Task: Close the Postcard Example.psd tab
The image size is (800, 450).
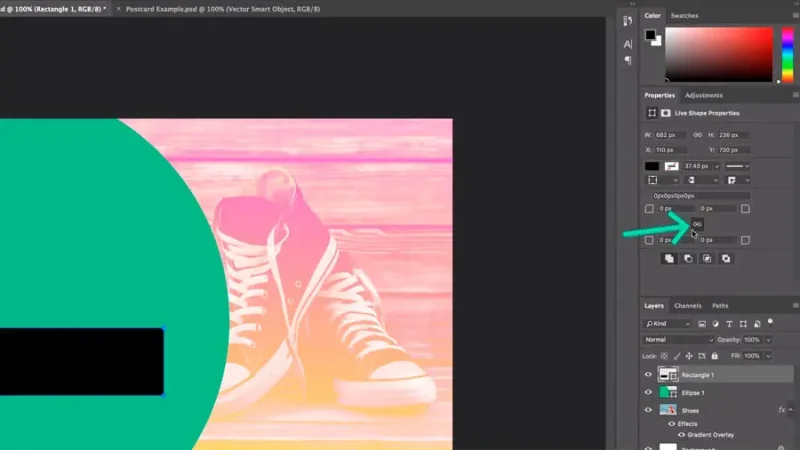Action: (118, 9)
